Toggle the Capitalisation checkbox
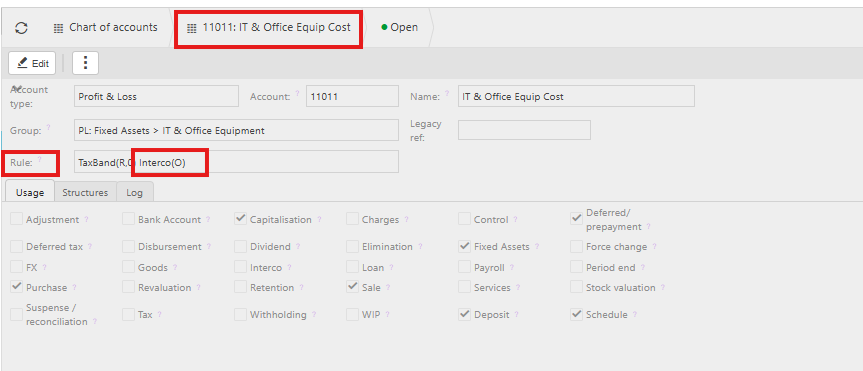The image size is (863, 371). pyautogui.click(x=240, y=219)
